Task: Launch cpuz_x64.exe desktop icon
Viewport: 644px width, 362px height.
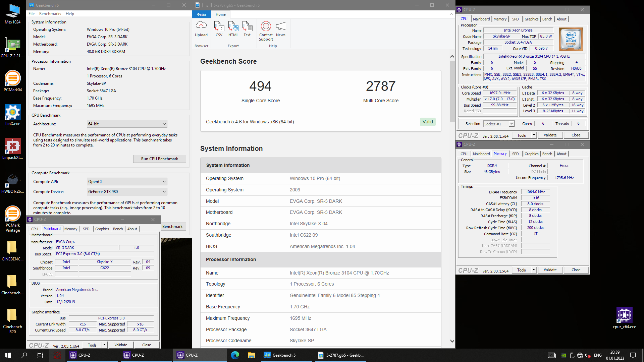Action: [624, 318]
